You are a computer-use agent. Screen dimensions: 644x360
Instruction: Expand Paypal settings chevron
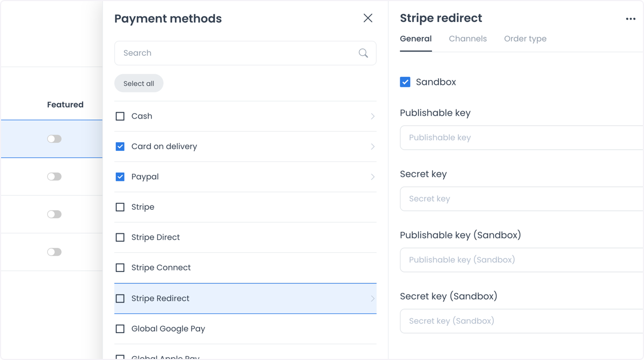click(372, 177)
